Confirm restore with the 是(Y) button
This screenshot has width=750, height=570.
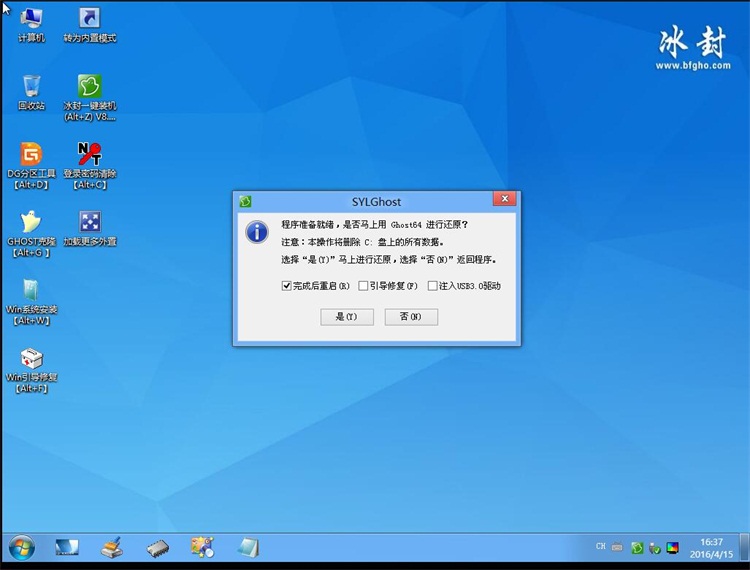(x=347, y=317)
